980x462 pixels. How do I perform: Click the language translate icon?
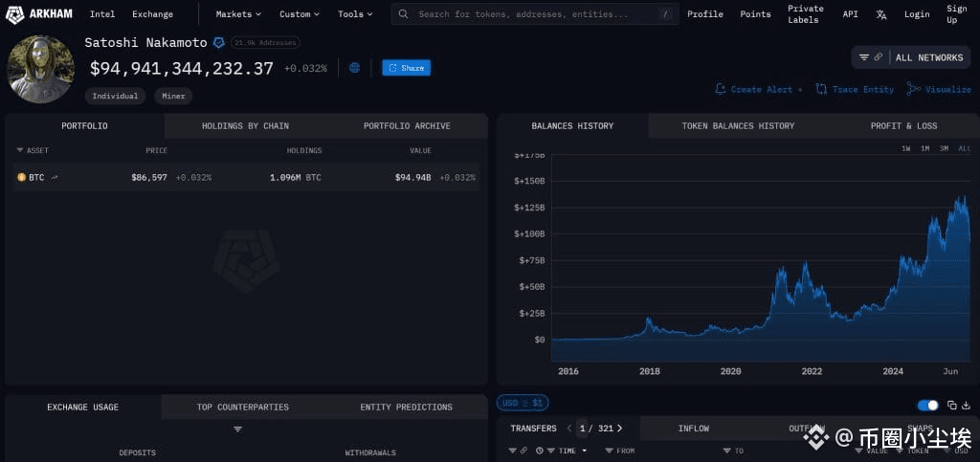point(881,14)
